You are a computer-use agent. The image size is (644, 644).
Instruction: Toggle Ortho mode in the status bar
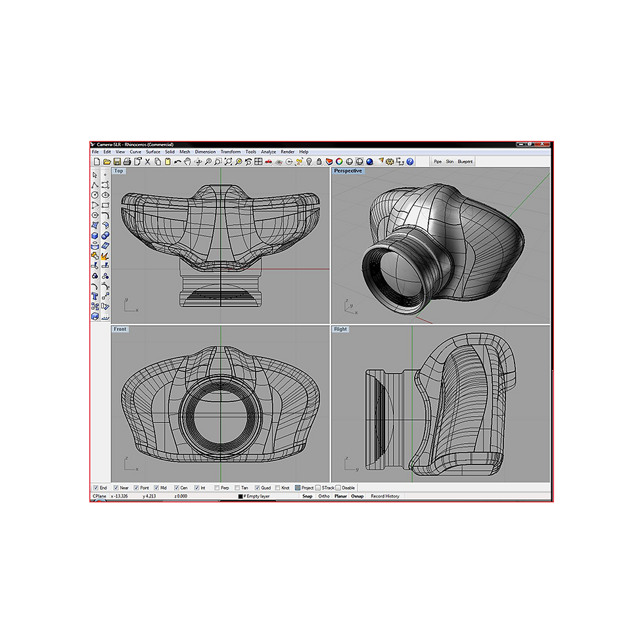point(323,497)
